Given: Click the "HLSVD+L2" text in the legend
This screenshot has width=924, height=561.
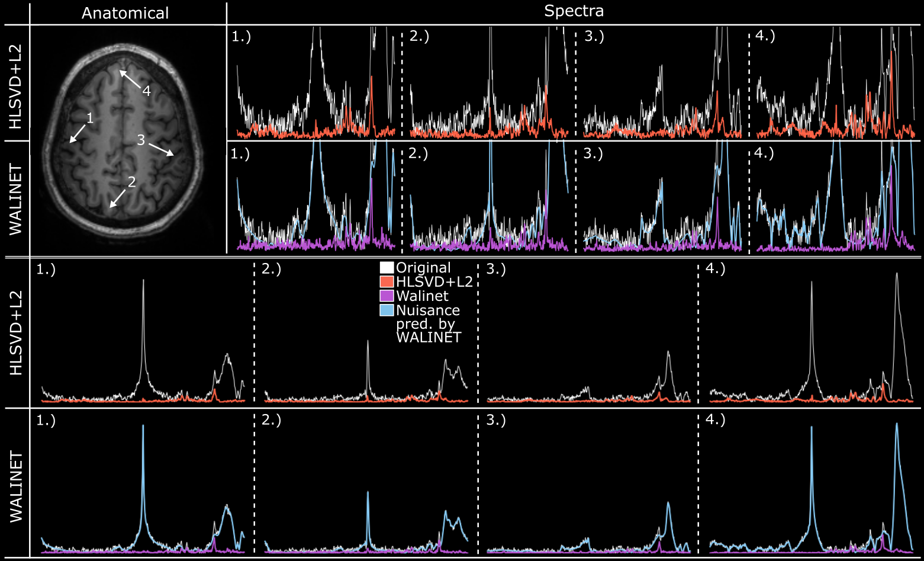Looking at the screenshot, I should coord(434,282).
